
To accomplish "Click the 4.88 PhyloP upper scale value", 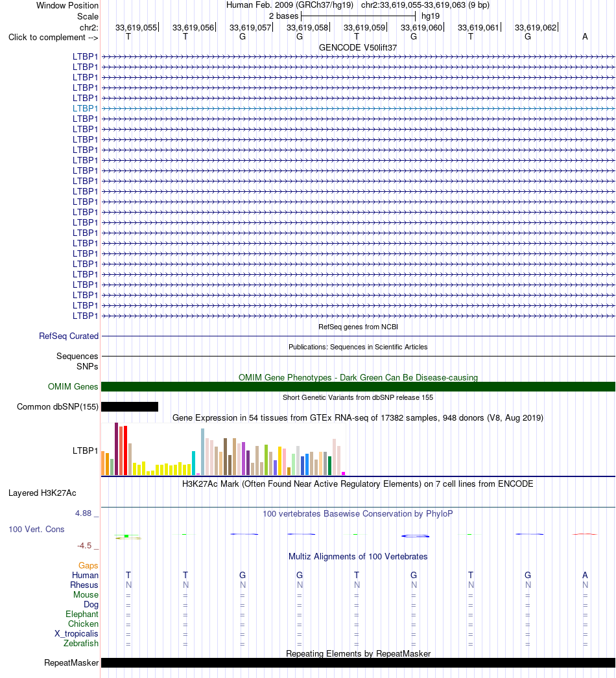I will point(84,513).
